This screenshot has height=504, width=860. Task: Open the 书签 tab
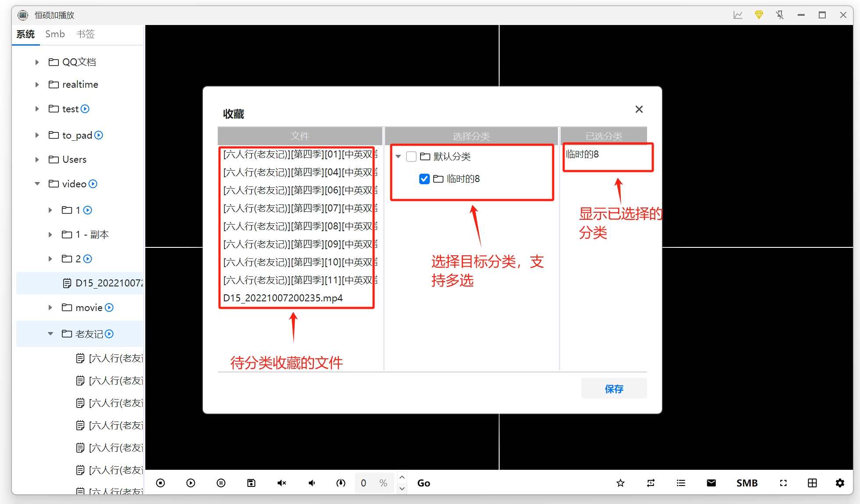coord(86,34)
